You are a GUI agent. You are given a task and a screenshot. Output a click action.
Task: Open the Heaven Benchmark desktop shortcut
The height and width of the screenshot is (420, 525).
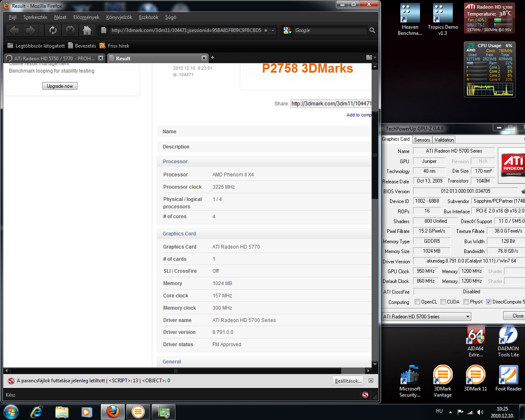[410, 19]
